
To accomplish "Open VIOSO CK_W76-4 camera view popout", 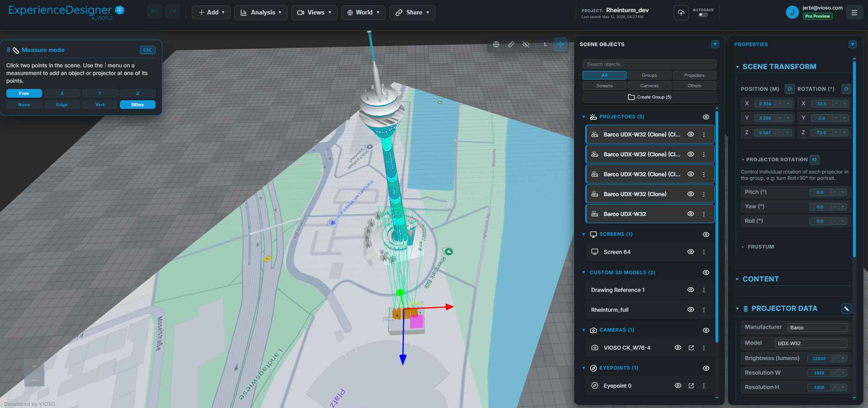I will click(691, 347).
